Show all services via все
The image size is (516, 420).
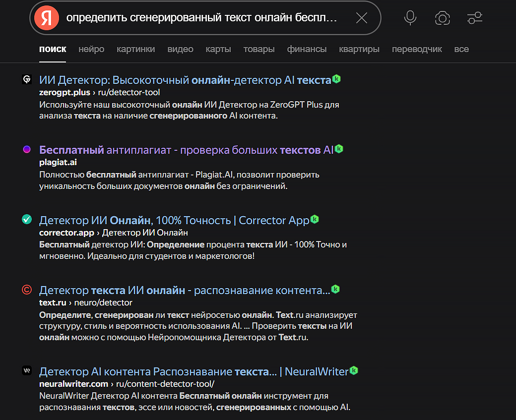tap(461, 49)
